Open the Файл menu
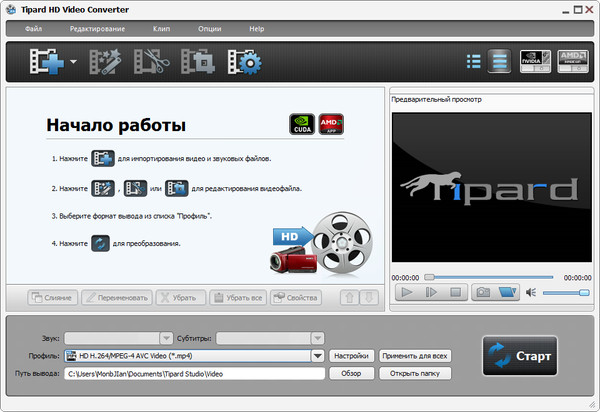 tap(33, 29)
